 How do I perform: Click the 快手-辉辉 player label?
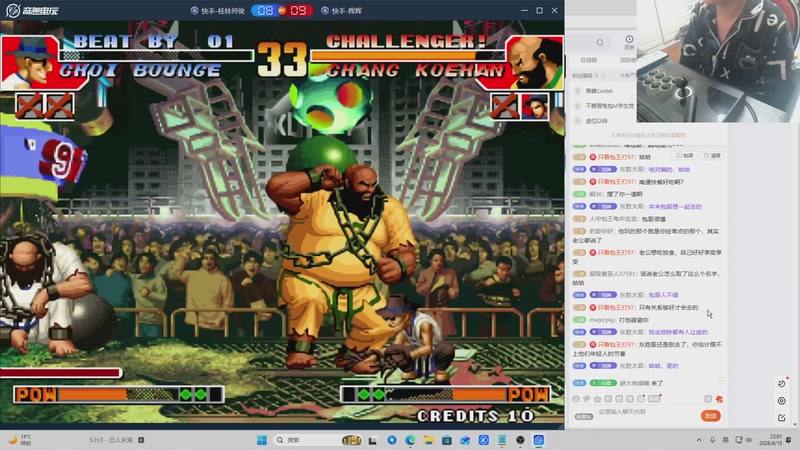(341, 11)
